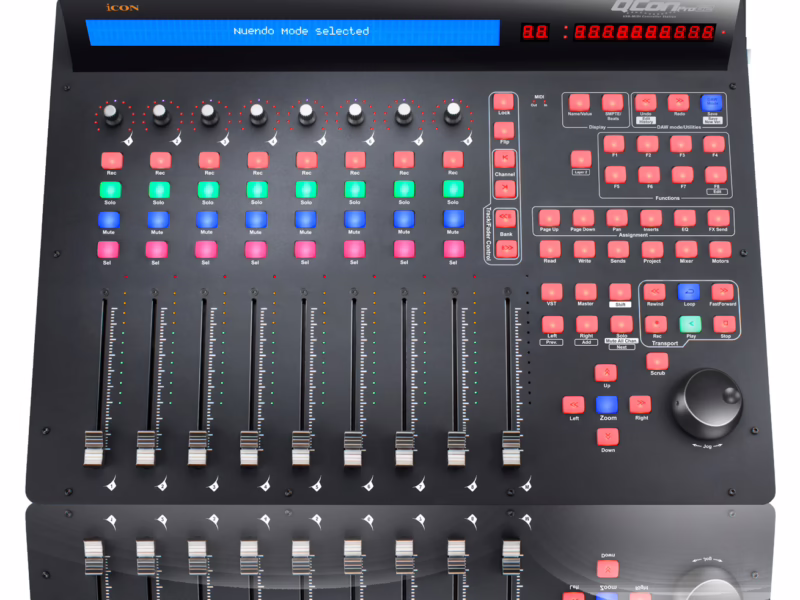The width and height of the screenshot is (800, 600).
Task: Click the channel 1 rotary knob
Action: pyautogui.click(x=112, y=115)
